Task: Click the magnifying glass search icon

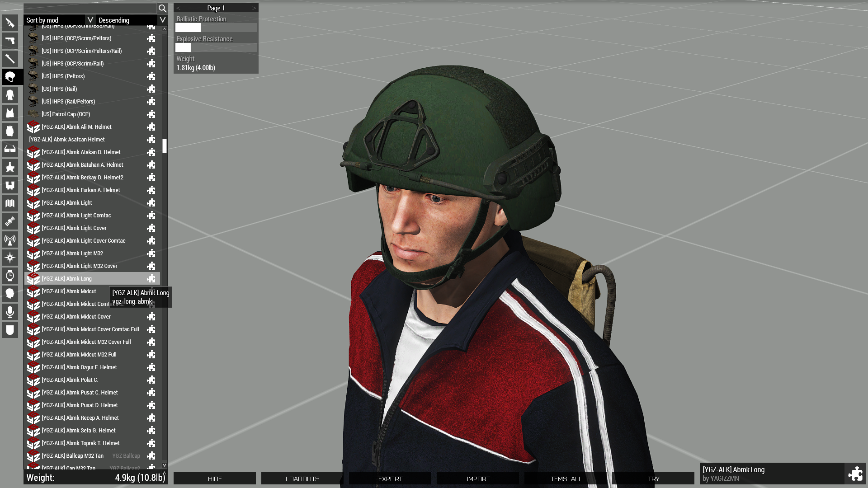Action: (162, 8)
